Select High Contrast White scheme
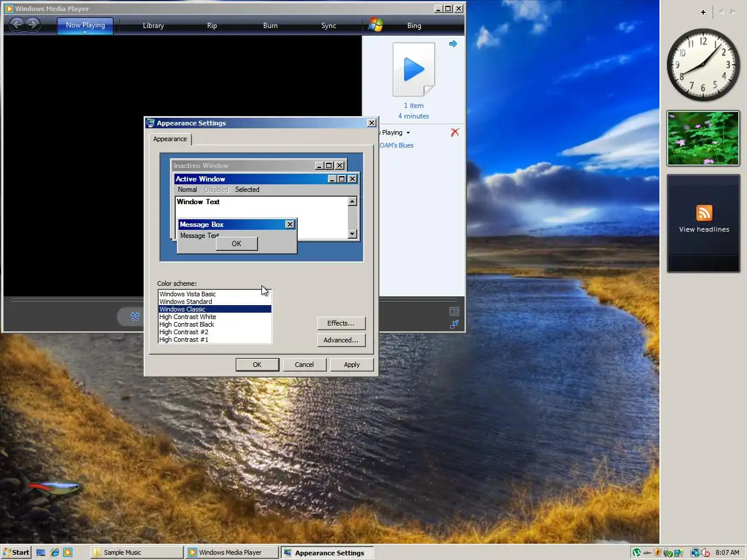 tap(214, 317)
